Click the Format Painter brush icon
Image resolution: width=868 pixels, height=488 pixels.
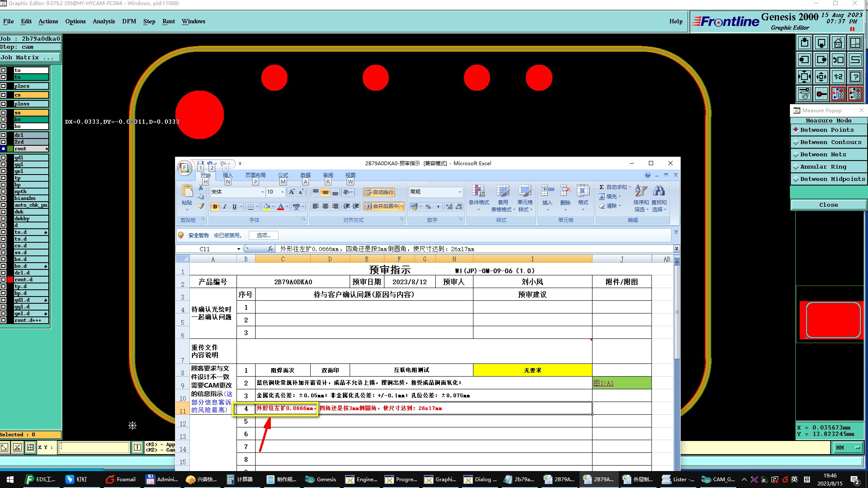(201, 206)
